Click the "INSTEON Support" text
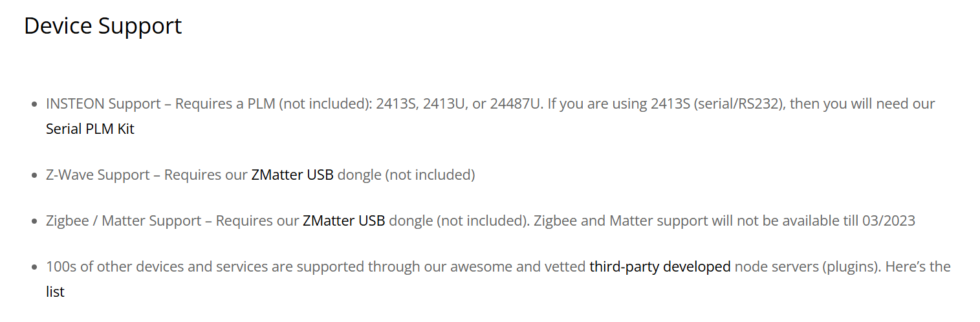980x322 pixels. 103,104
